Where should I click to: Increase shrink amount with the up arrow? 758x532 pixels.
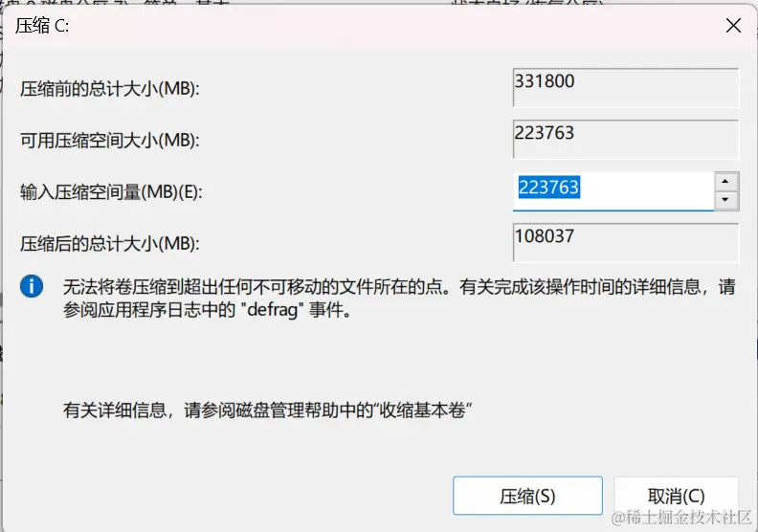tap(725, 182)
